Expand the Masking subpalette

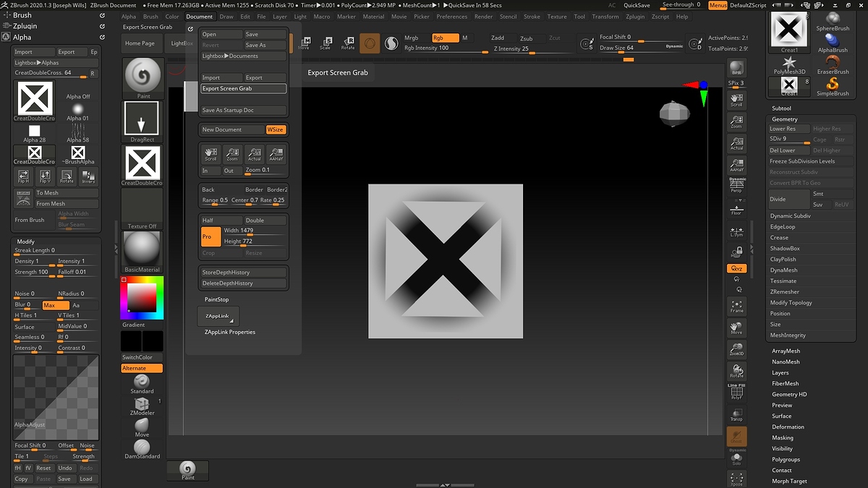[x=783, y=437]
